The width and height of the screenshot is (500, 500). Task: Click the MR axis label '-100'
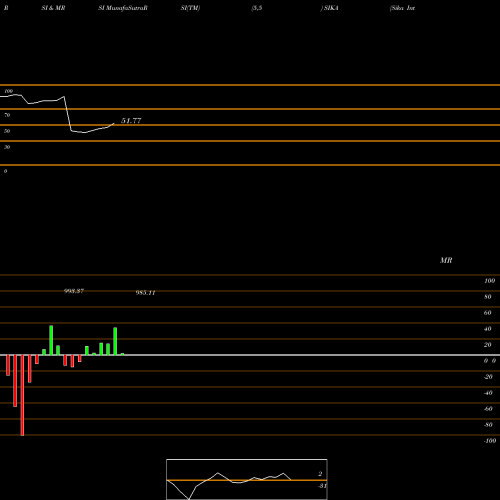[490, 441]
